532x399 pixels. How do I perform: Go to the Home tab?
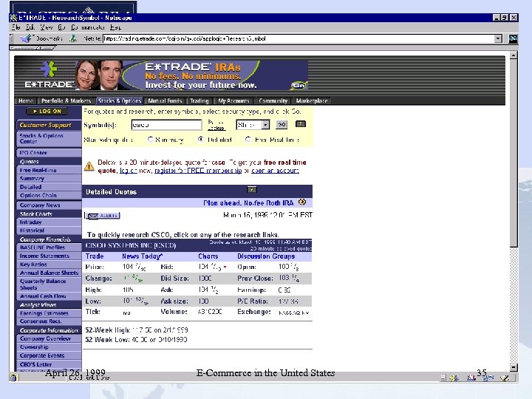click(26, 100)
